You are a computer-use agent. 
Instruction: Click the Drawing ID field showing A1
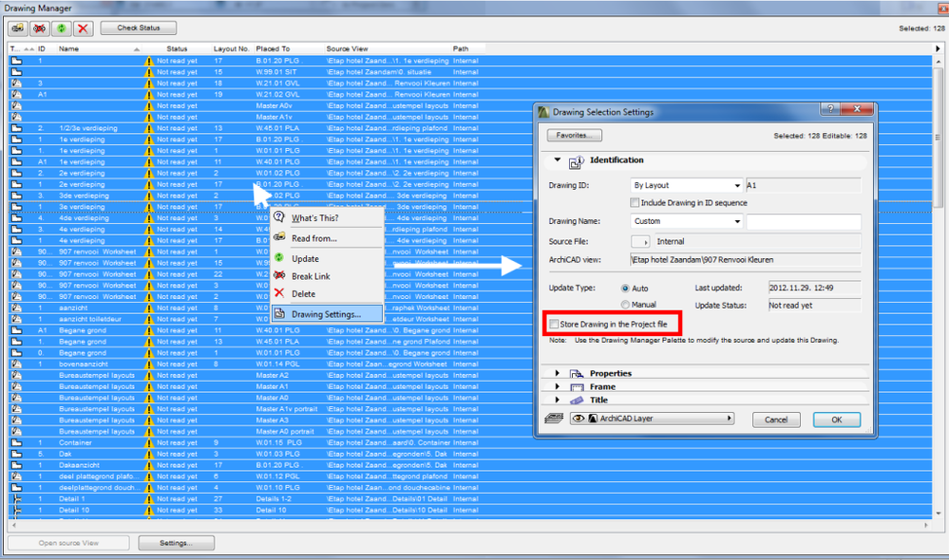tap(803, 185)
